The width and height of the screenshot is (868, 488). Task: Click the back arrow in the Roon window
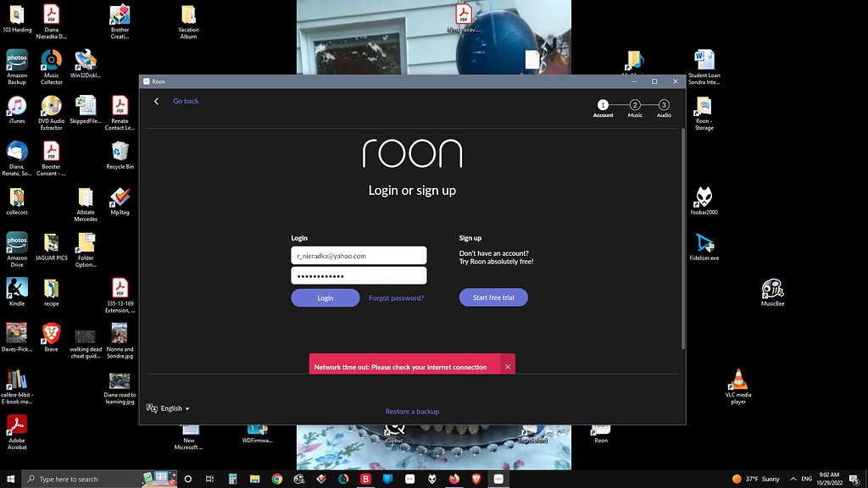[156, 100]
